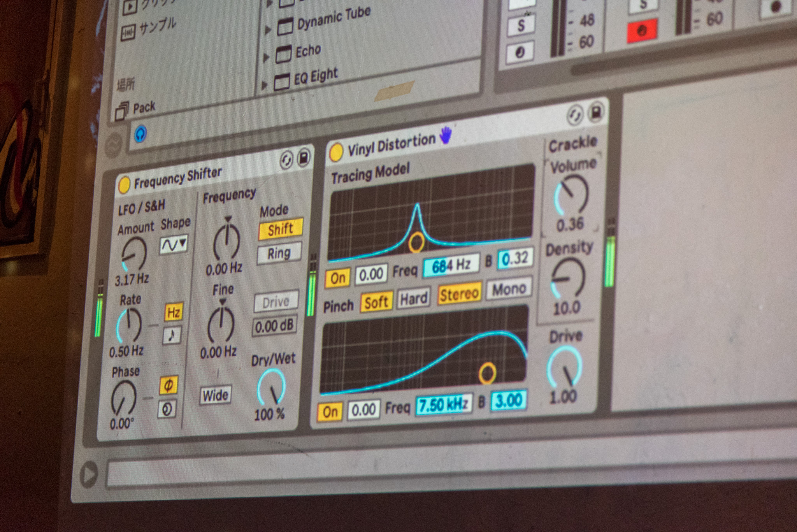797x532 pixels.
Task: Click Vinyl Distortion hot-swap preset icon
Action: (575, 115)
